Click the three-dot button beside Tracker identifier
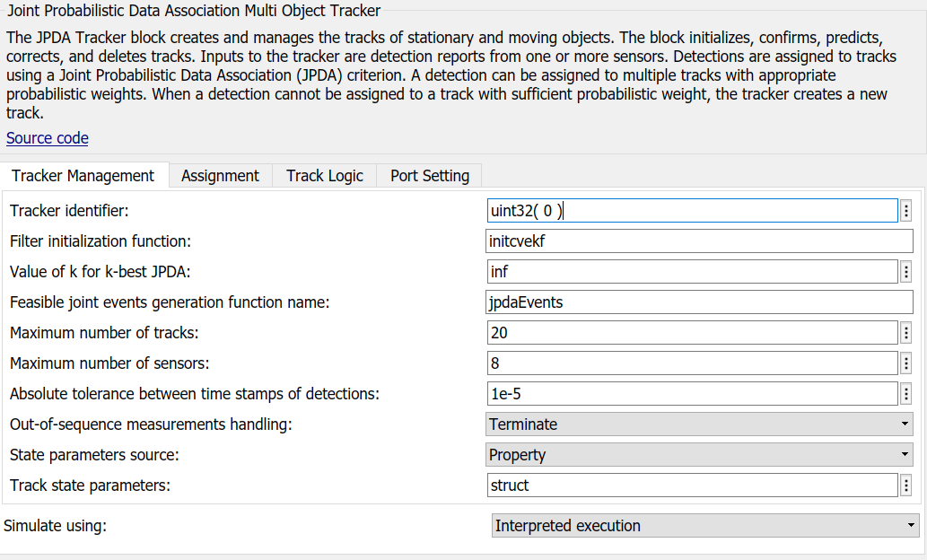 906,211
